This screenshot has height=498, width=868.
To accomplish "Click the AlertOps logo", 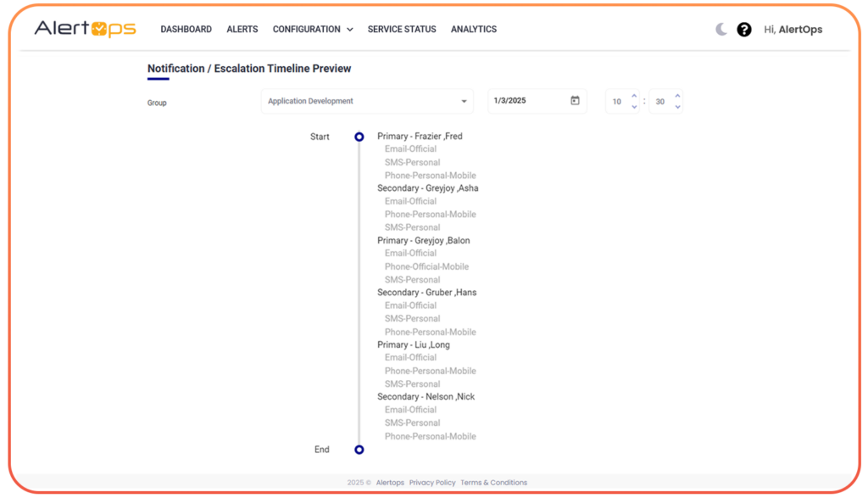I will point(85,28).
